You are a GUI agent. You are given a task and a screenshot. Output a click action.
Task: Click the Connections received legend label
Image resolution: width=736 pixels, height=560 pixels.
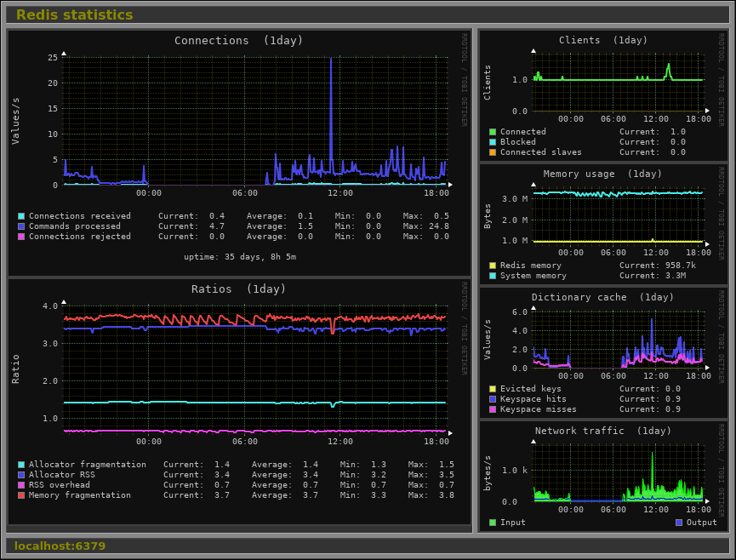80,216
